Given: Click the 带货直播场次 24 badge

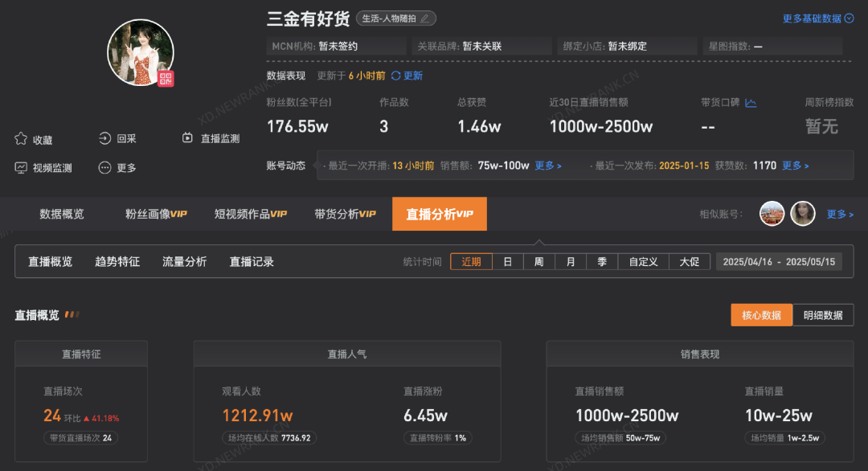Looking at the screenshot, I should [x=81, y=438].
